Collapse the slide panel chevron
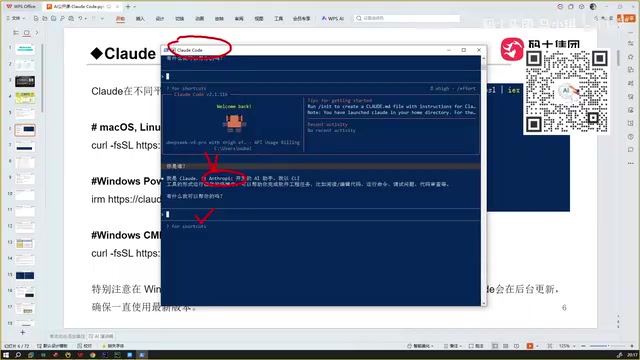 37,33
